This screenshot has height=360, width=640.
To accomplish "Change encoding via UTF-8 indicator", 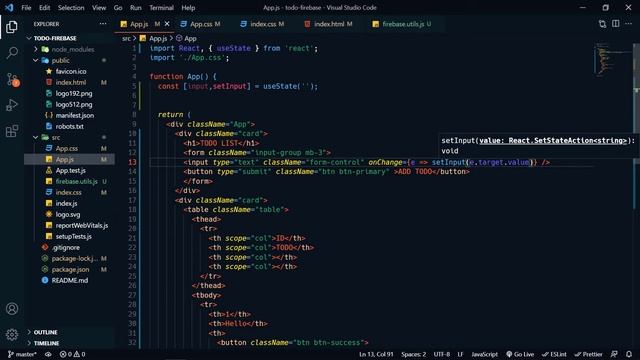I will pyautogui.click(x=442, y=354).
